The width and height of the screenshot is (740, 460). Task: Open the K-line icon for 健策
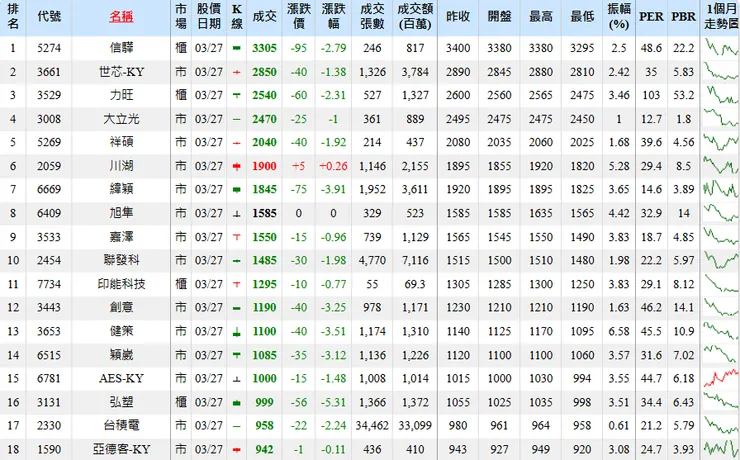pyautogui.click(x=237, y=333)
